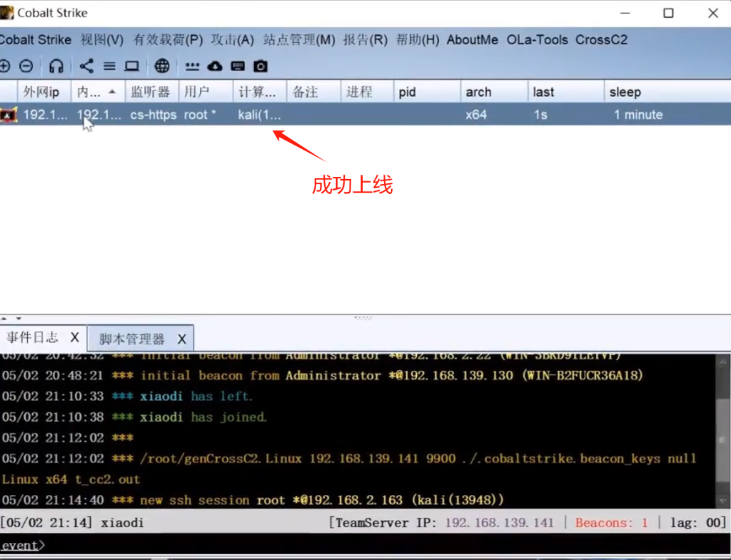Click the 'new ssh session root' log line

[253, 500]
